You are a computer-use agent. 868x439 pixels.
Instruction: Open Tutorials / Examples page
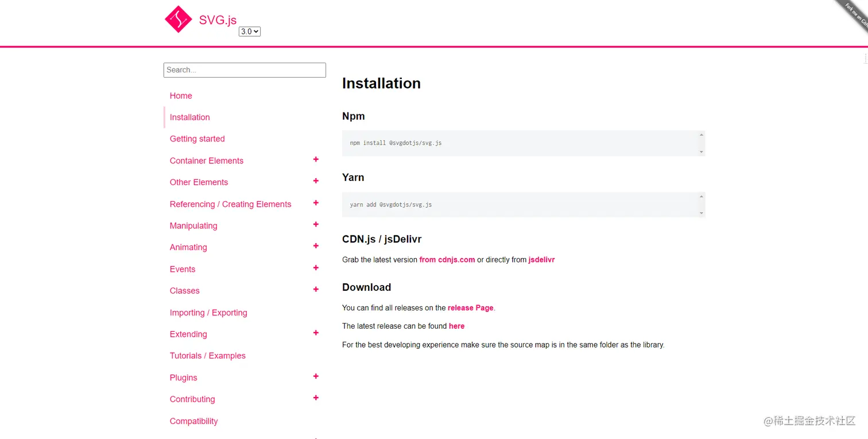208,356
